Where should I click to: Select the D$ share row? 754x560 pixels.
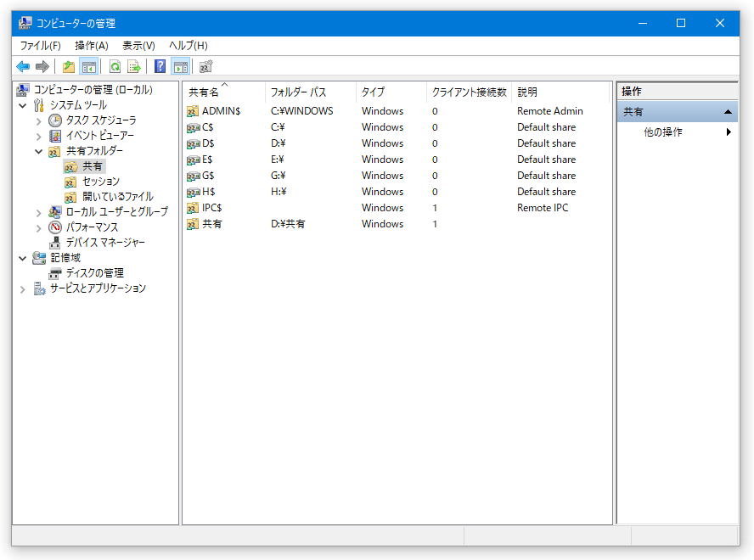pos(397,143)
